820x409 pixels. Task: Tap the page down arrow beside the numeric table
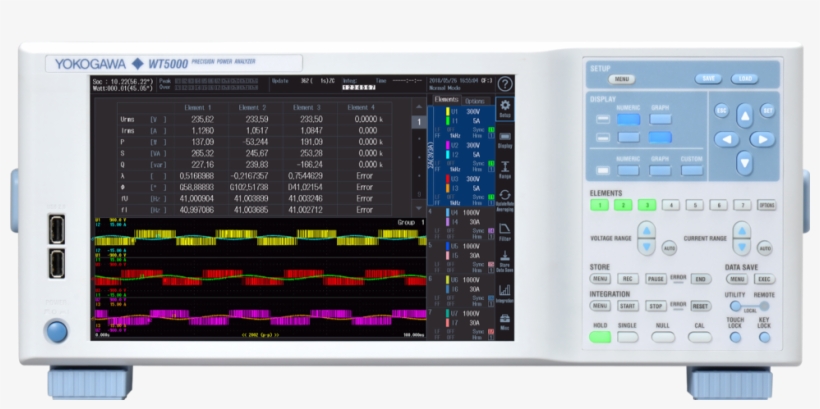(x=419, y=208)
